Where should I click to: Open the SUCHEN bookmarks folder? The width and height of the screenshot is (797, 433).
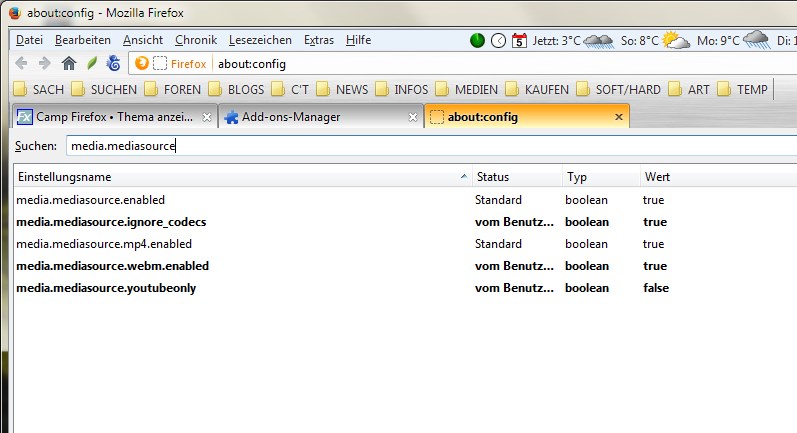(x=104, y=90)
